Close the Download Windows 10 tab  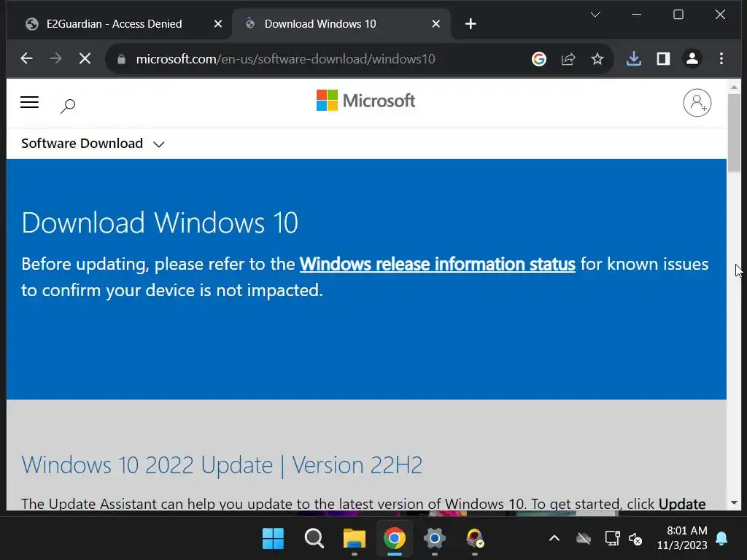tap(436, 24)
